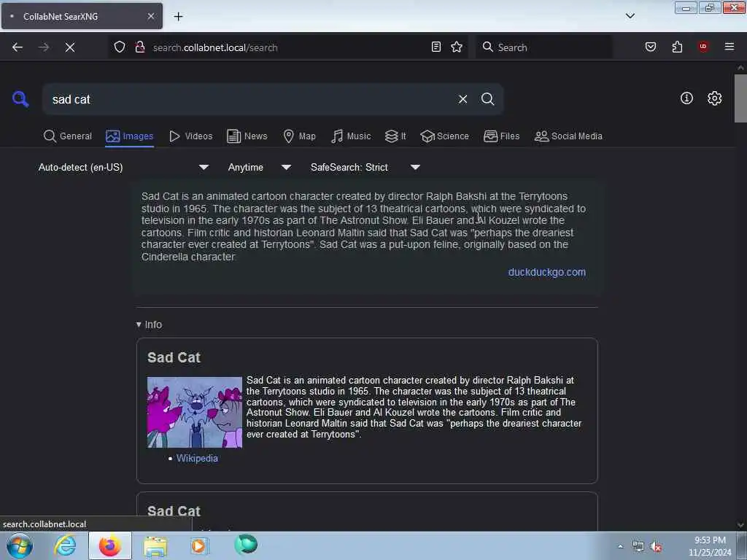Click the SearXNG magnifier logo
Image resolution: width=747 pixels, height=560 pixels.
(x=20, y=99)
